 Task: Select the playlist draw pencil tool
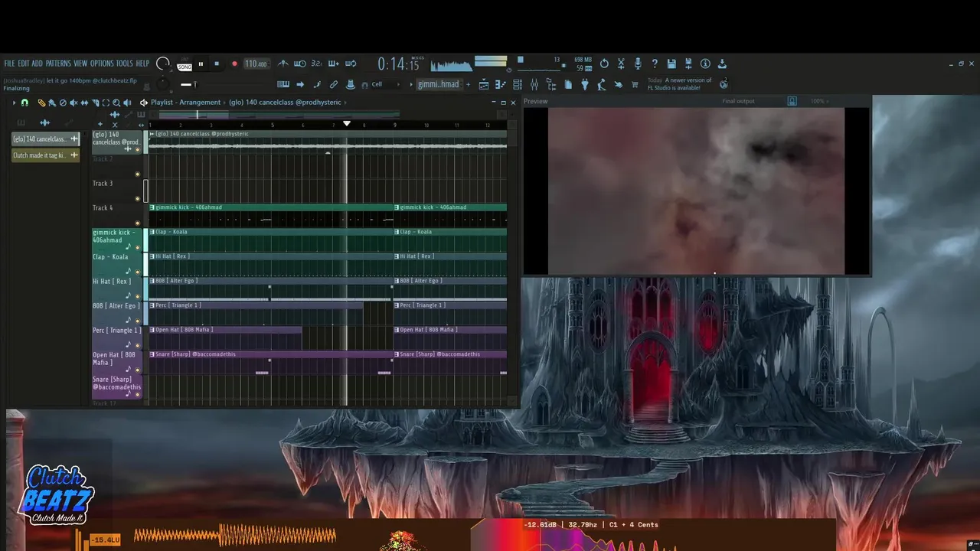(41, 103)
